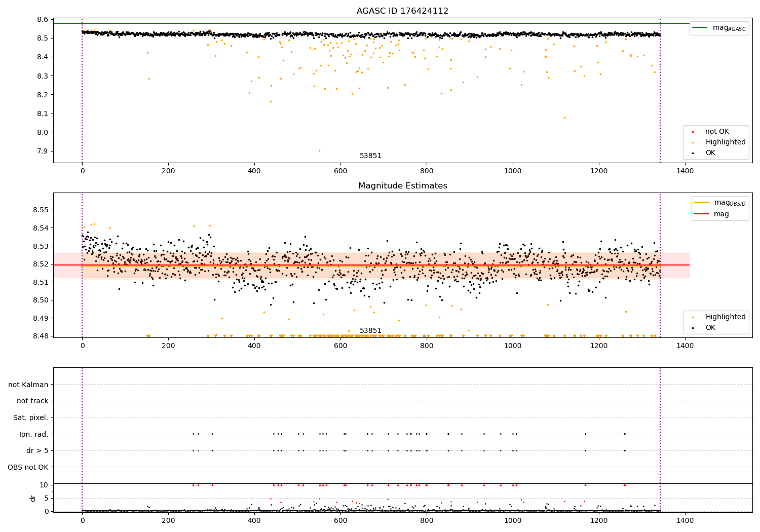The width and height of the screenshot is (760, 532).
Task: Click the "Magnitude Estimates" plot title
Action: pos(402,186)
